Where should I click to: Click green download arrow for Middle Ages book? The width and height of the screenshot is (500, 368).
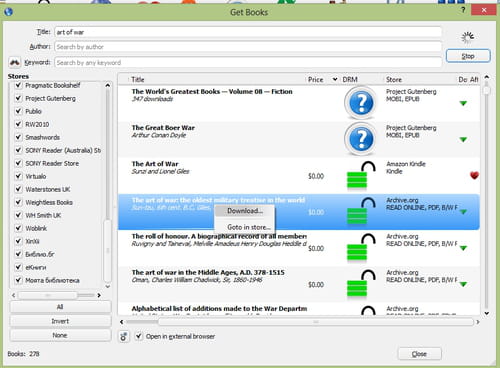pos(463,284)
